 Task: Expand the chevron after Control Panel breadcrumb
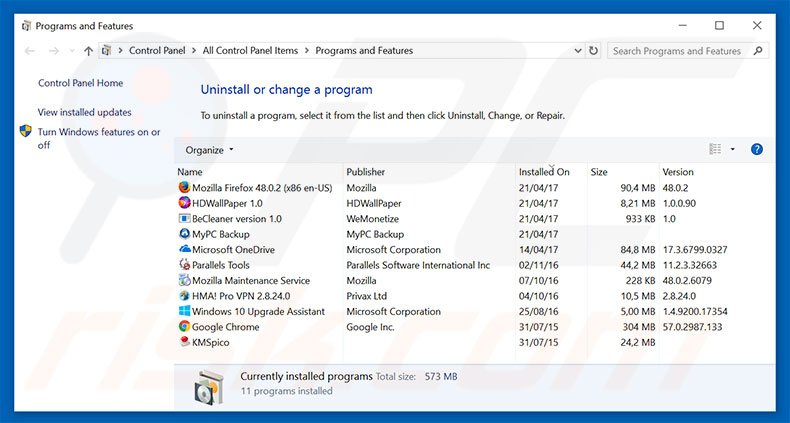point(194,51)
